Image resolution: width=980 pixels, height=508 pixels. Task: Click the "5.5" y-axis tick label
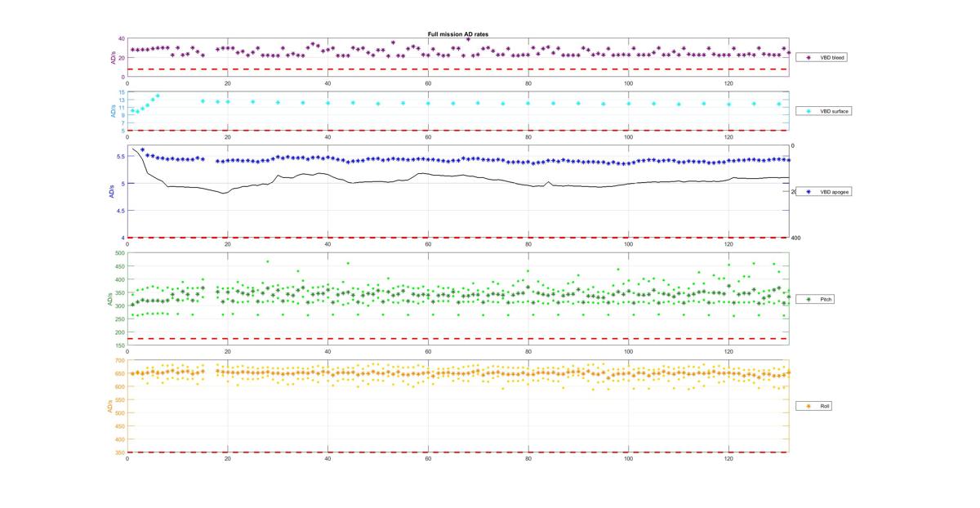(x=120, y=157)
